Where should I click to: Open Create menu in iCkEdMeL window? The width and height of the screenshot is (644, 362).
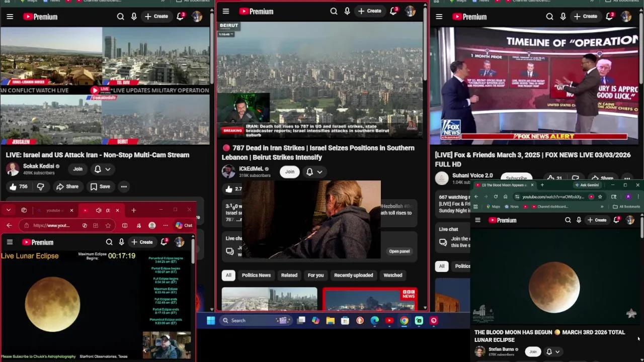(x=370, y=11)
